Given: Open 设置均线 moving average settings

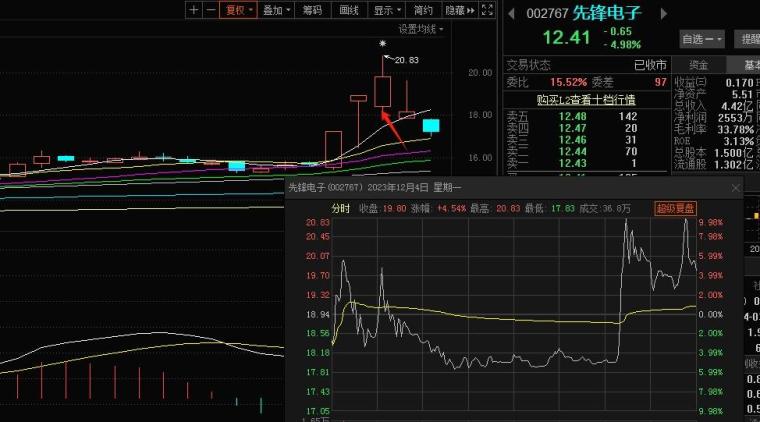Looking at the screenshot, I should 421,29.
